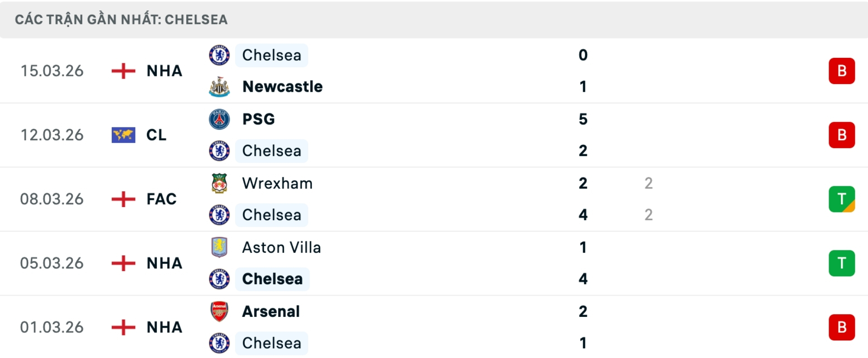Select the CÁC TRẬN GẦN NHẤT: CHELSEA header
Screen dimensions: 868x358
tap(122, 19)
